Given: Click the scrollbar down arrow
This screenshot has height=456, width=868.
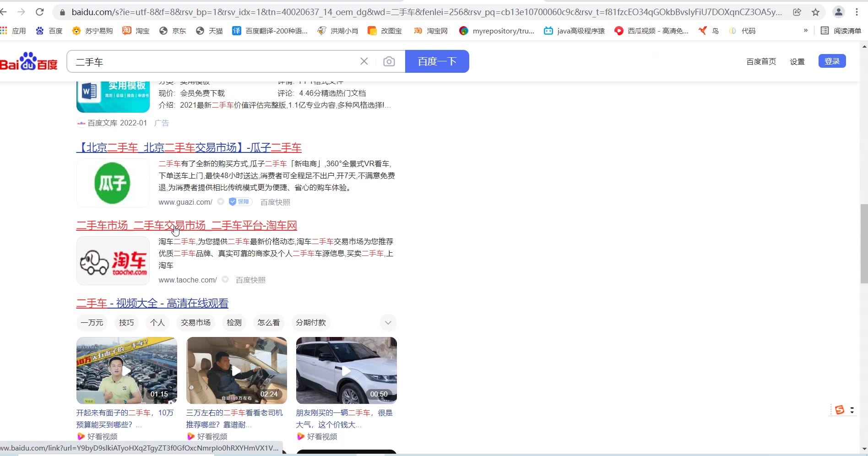Looking at the screenshot, I should click(864, 449).
